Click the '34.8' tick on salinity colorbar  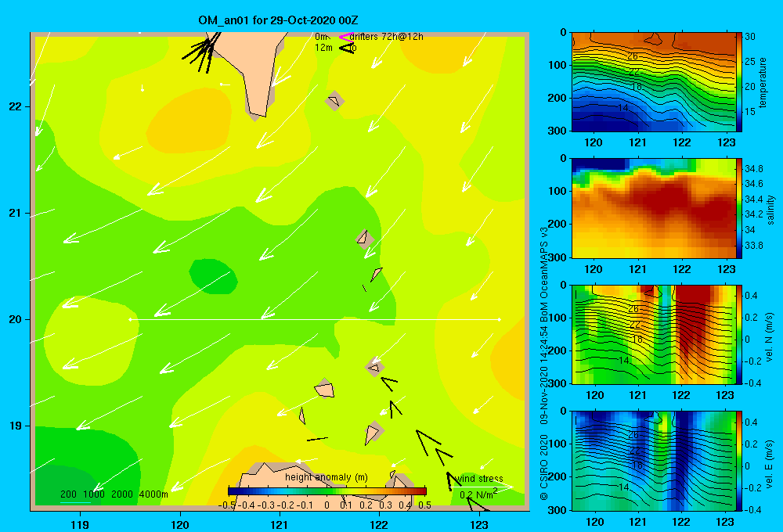(753, 169)
